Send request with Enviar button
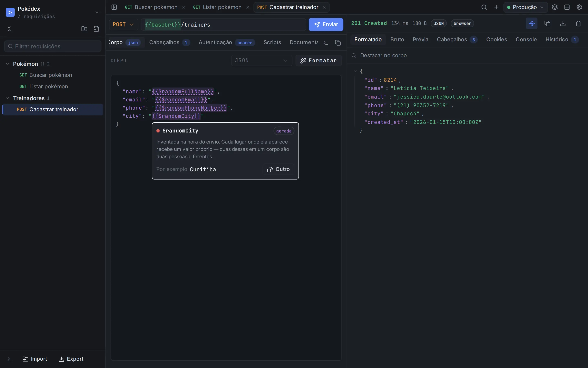 [326, 24]
